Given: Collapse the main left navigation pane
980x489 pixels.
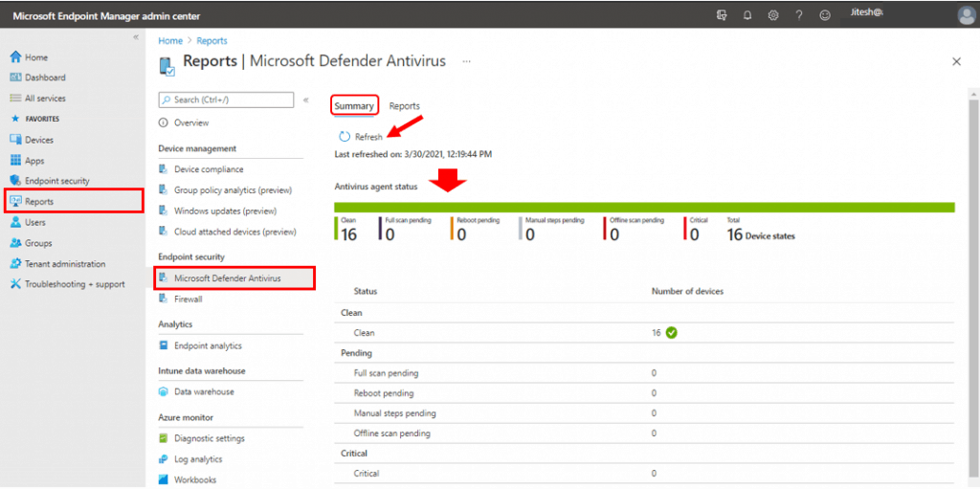Looking at the screenshot, I should [x=136, y=38].
